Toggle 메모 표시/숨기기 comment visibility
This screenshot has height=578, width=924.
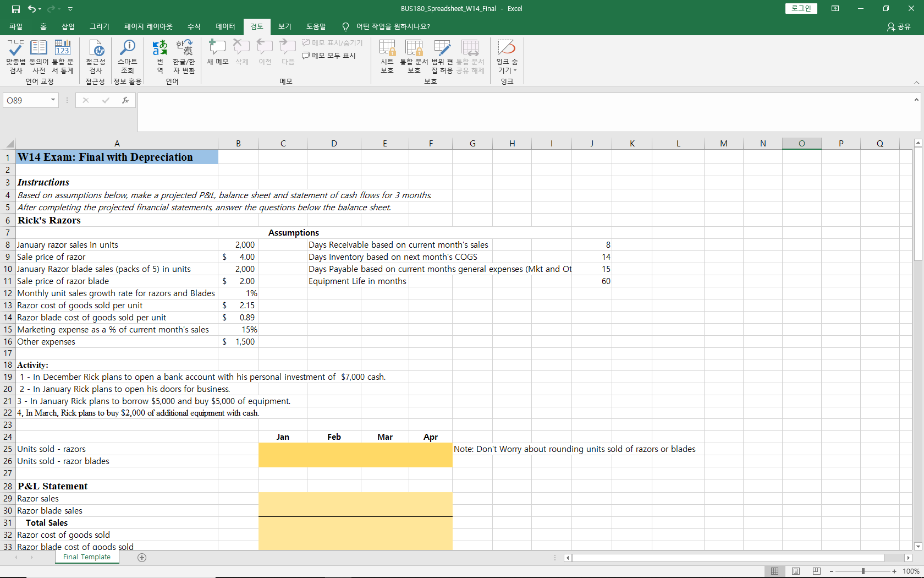[x=332, y=42]
